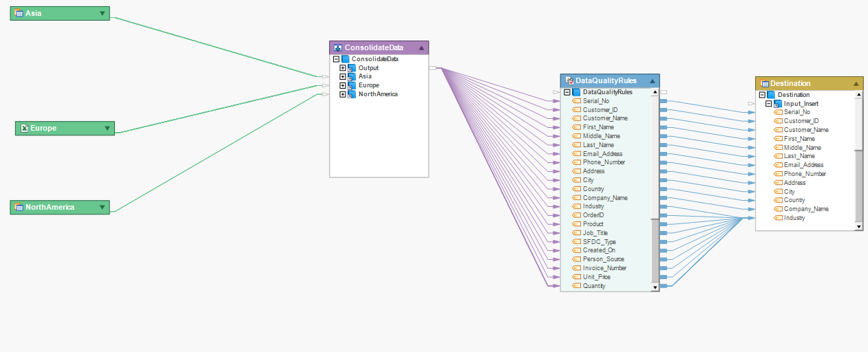868x352 pixels.
Task: Expand the Asia object dropdown arrow
Action: [102, 13]
